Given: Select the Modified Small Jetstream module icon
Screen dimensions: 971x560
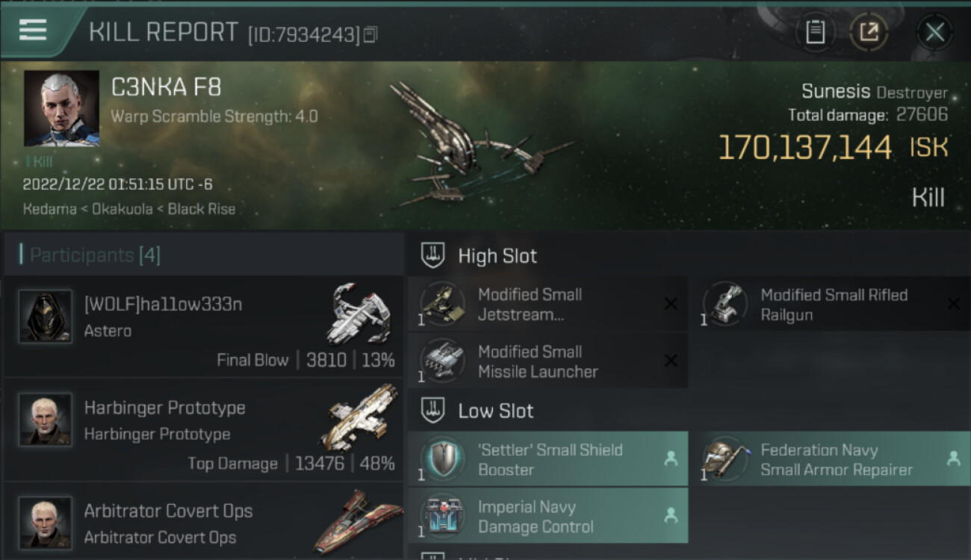Looking at the screenshot, I should point(442,304).
